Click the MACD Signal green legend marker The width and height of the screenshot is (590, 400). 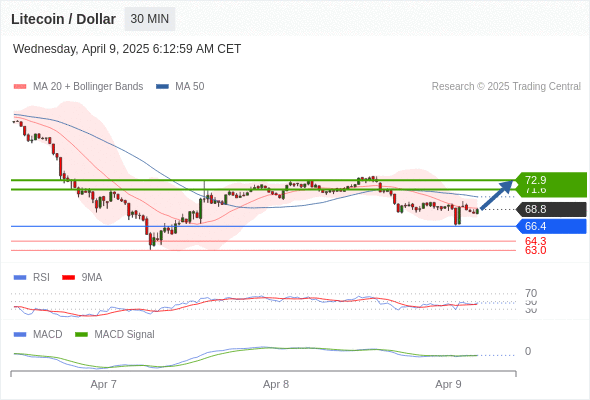(81, 335)
